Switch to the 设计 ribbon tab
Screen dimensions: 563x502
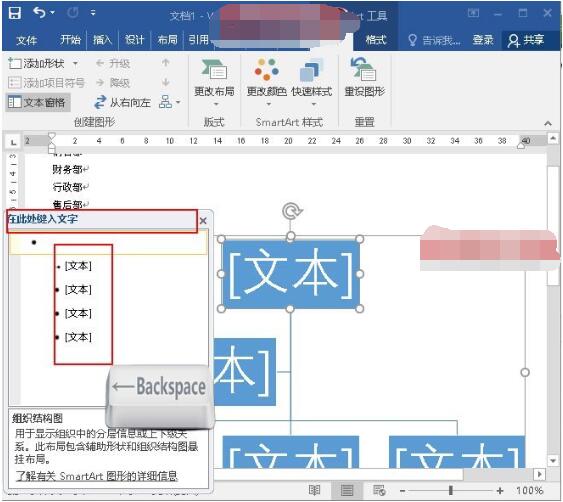point(135,39)
